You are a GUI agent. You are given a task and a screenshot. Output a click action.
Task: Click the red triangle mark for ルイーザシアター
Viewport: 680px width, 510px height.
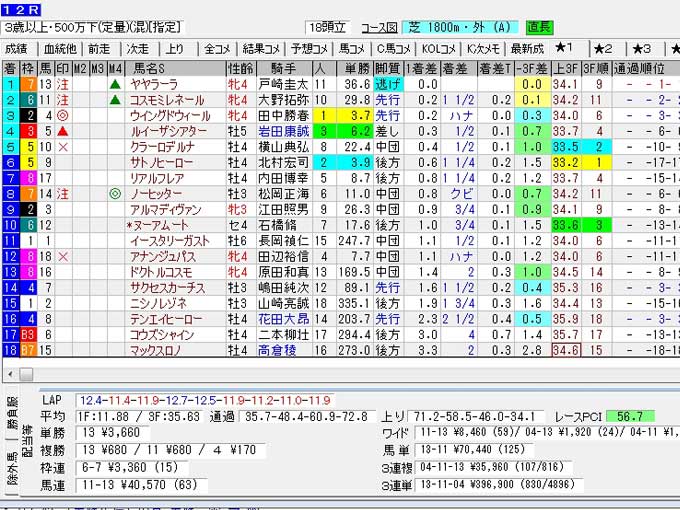coord(62,130)
